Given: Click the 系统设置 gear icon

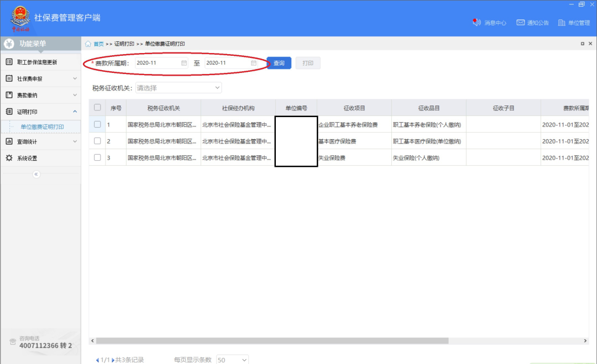Looking at the screenshot, I should pyautogui.click(x=9, y=158).
